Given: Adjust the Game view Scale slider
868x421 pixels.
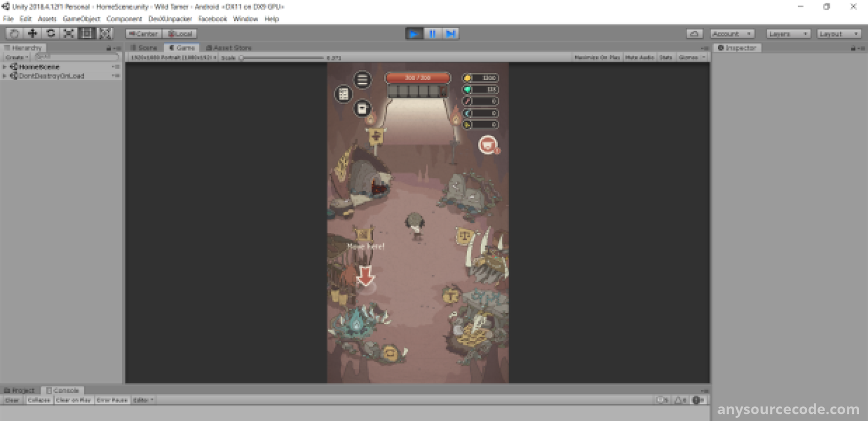Looking at the screenshot, I should click(242, 58).
